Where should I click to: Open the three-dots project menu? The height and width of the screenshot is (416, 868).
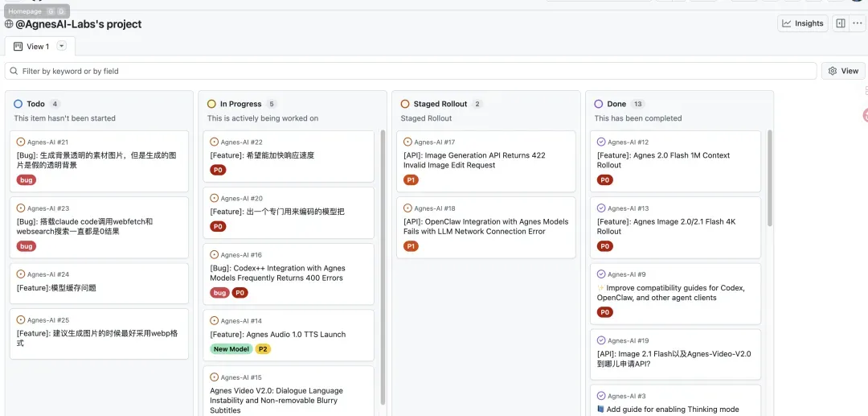pyautogui.click(x=857, y=23)
